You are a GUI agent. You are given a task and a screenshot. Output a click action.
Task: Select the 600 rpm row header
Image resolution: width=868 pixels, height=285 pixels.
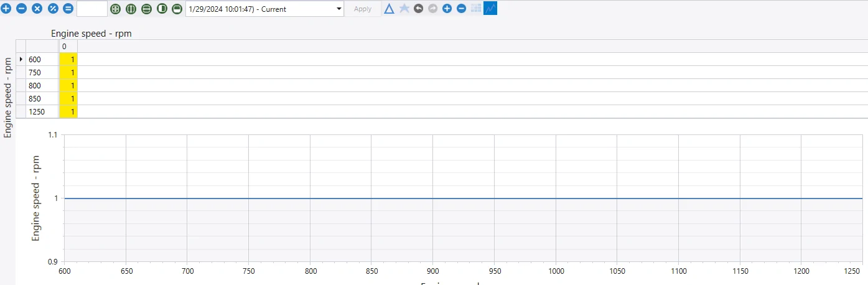click(x=42, y=59)
